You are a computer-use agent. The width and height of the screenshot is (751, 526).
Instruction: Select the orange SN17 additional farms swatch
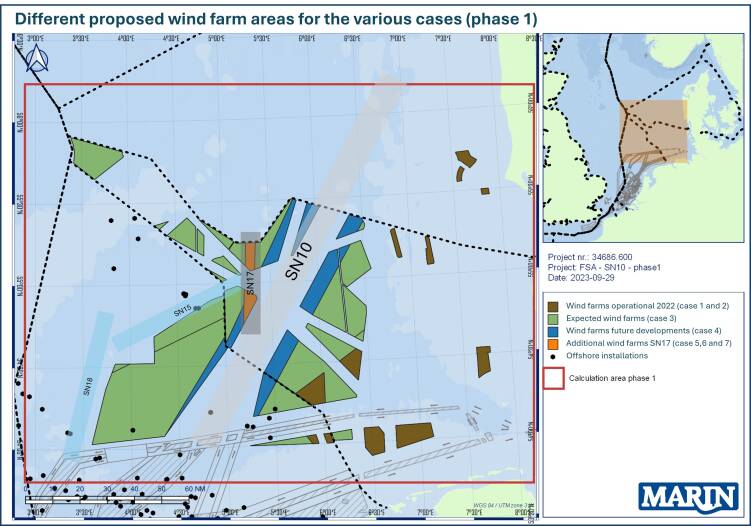553,343
